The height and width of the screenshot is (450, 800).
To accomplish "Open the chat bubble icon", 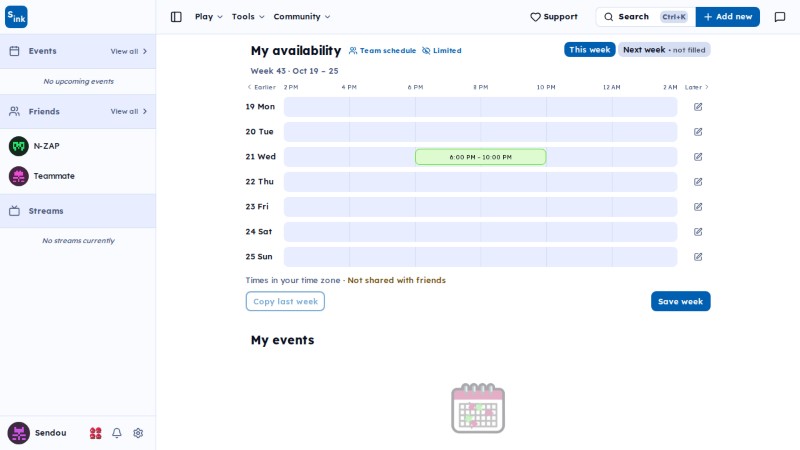I will coord(780,17).
